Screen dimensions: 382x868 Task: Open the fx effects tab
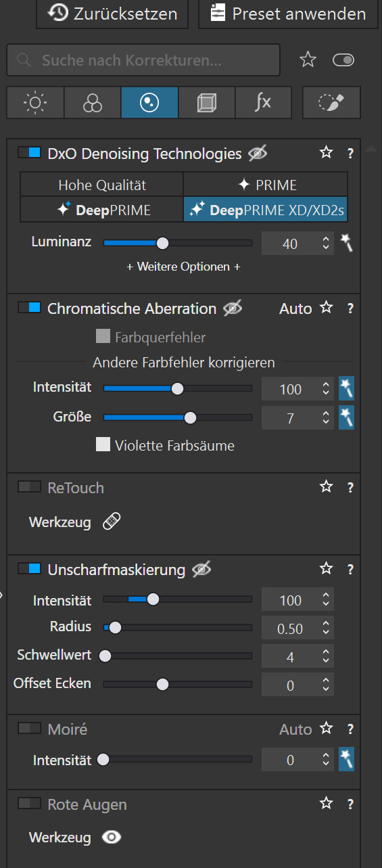264,103
